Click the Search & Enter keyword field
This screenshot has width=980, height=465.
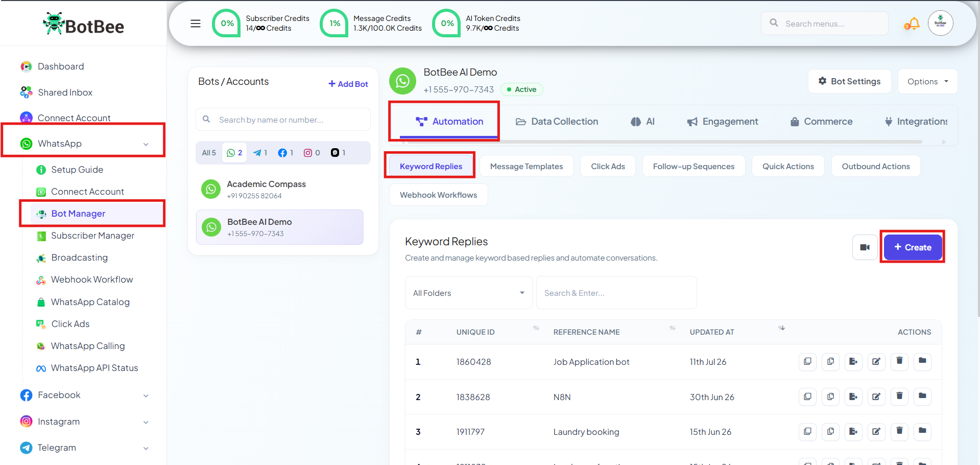click(616, 293)
